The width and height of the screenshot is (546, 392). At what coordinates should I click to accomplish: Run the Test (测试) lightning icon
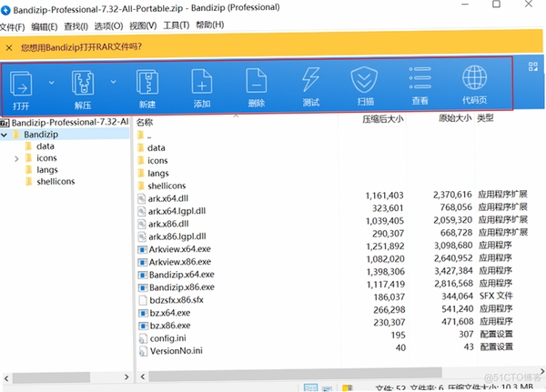coord(310,79)
